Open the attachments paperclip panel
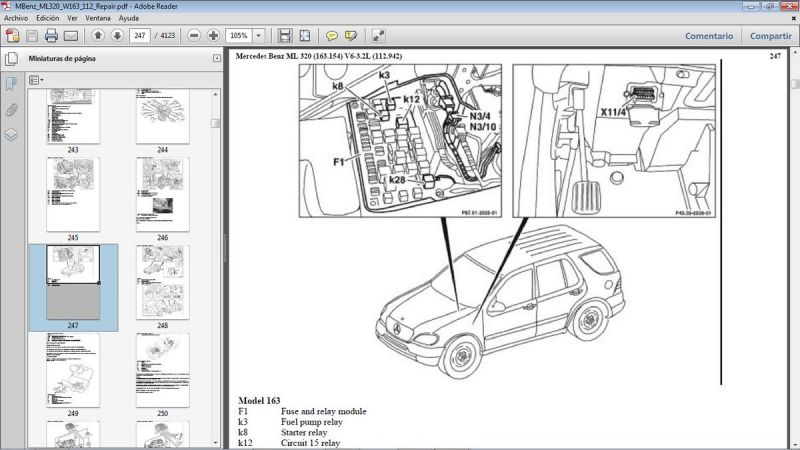The height and width of the screenshot is (450, 800). click(11, 109)
